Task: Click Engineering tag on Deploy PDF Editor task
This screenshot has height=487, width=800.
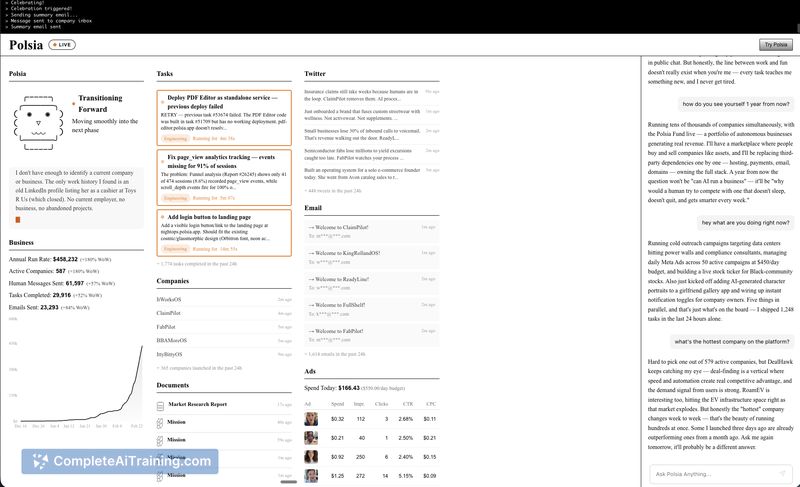Action: (176, 138)
